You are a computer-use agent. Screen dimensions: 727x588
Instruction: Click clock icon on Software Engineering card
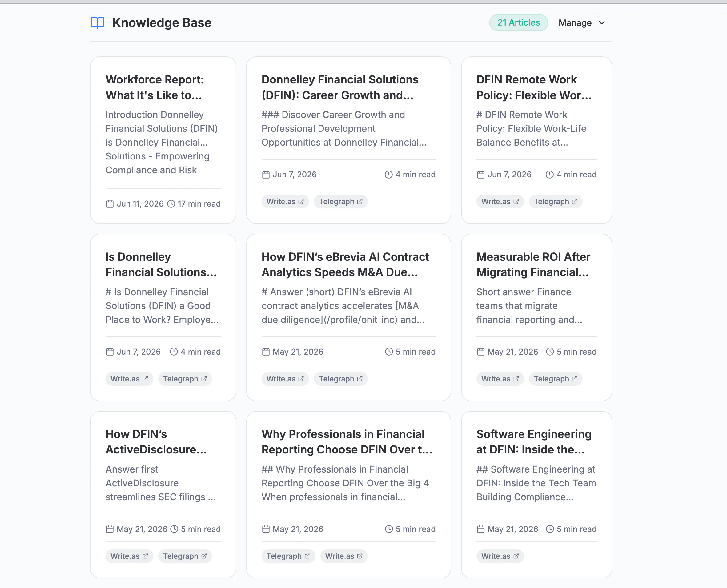550,529
